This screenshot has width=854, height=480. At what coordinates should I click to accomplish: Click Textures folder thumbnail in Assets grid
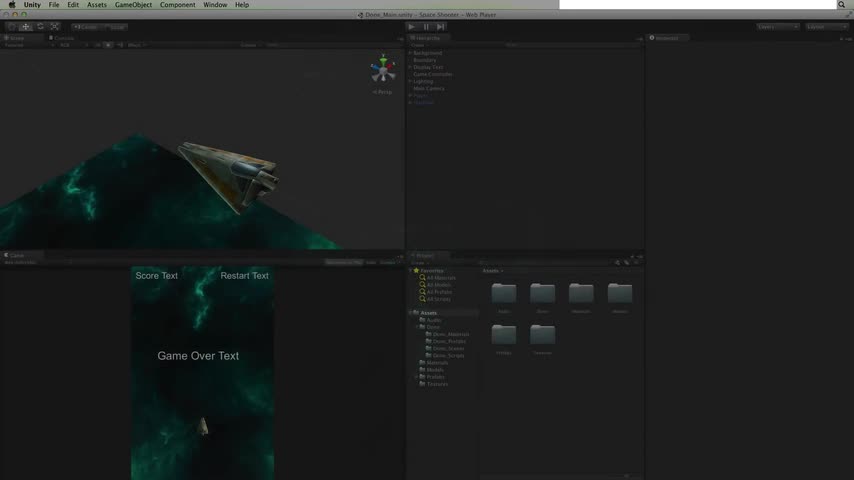[542, 335]
